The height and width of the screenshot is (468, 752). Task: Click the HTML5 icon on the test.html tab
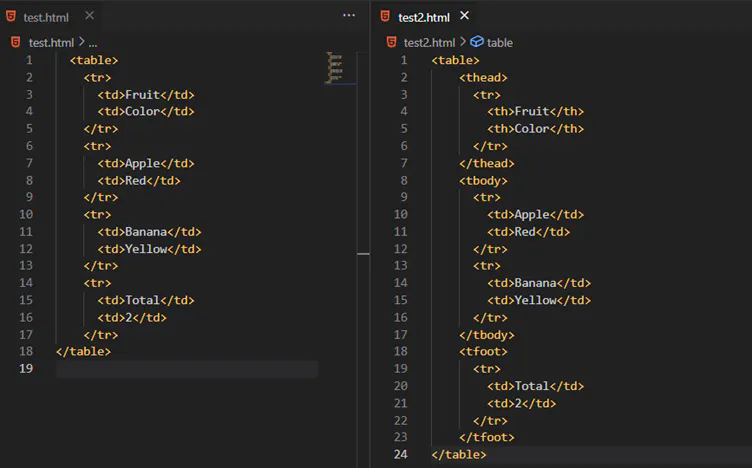[x=11, y=17]
